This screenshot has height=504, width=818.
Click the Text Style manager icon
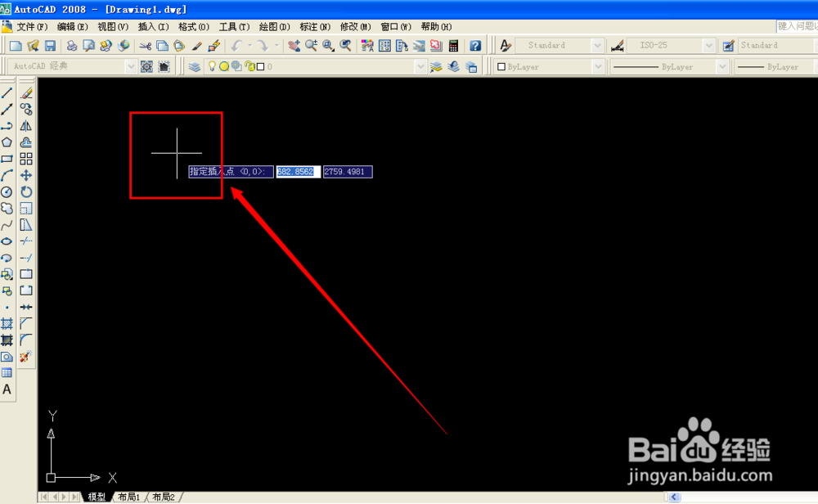[x=505, y=46]
